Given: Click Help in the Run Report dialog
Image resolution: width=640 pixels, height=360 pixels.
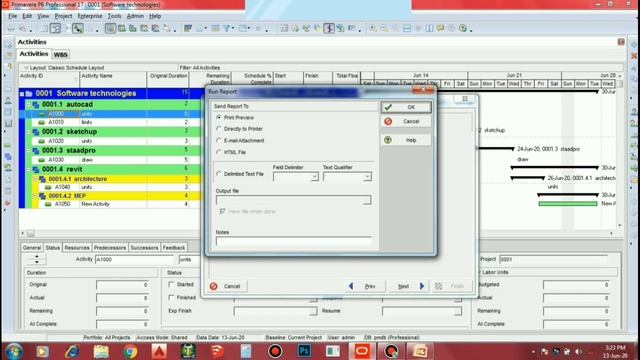Looking at the screenshot, I should point(406,140).
